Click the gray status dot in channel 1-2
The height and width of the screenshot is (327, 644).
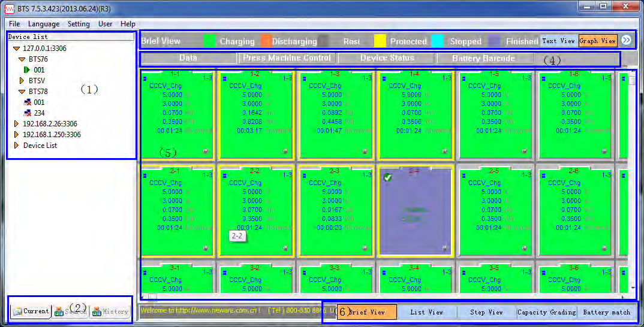pos(285,152)
